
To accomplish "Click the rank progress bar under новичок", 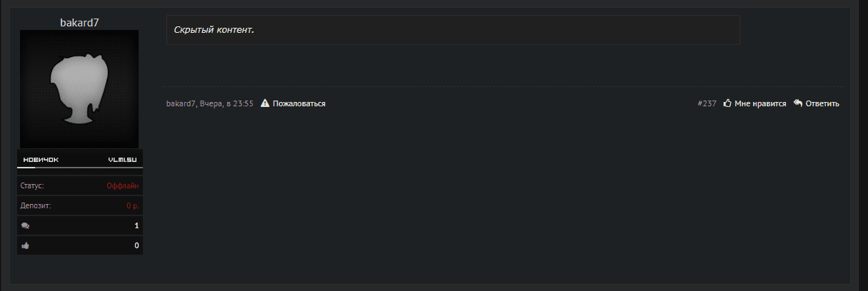I will 79,168.
